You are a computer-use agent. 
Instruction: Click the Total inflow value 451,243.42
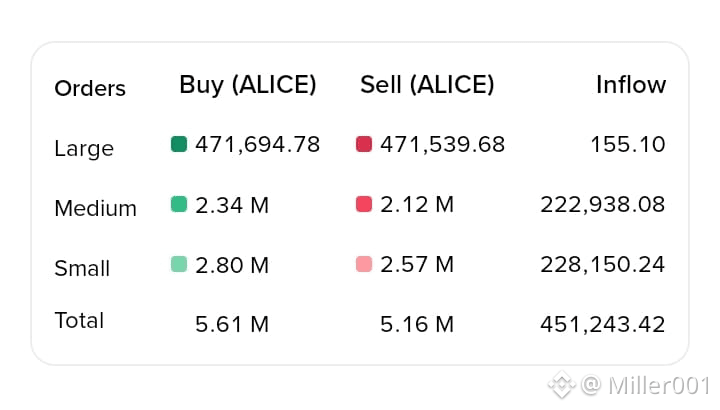[602, 325]
